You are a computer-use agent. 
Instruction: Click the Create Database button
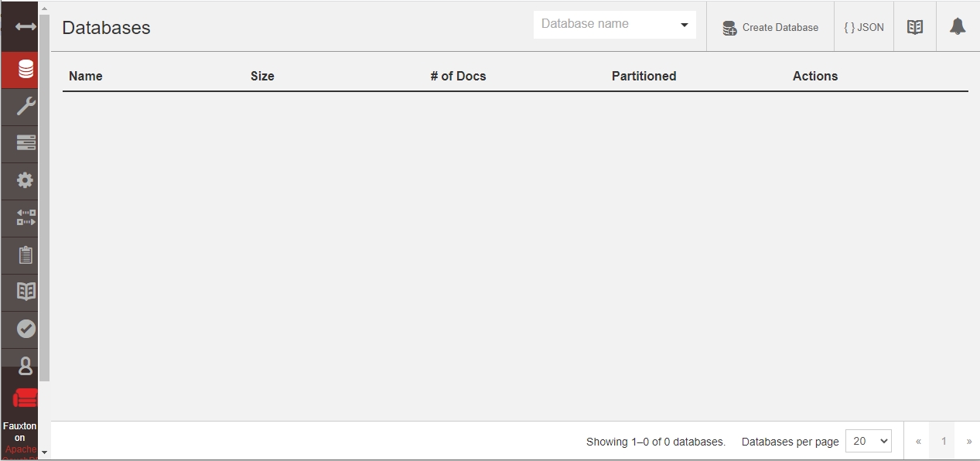click(x=770, y=27)
